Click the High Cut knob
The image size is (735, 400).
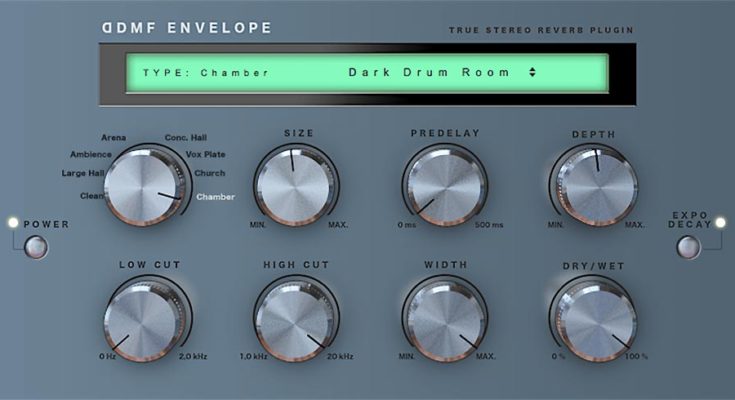[296, 321]
